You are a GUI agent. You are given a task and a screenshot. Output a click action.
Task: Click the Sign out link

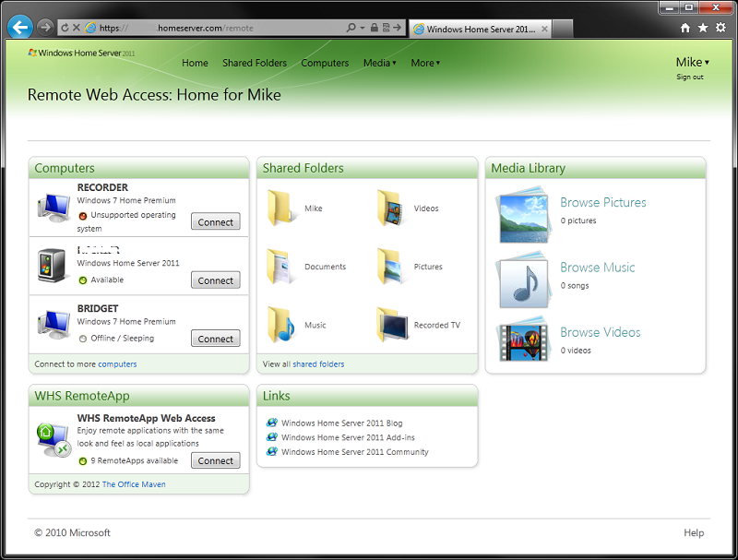[690, 77]
